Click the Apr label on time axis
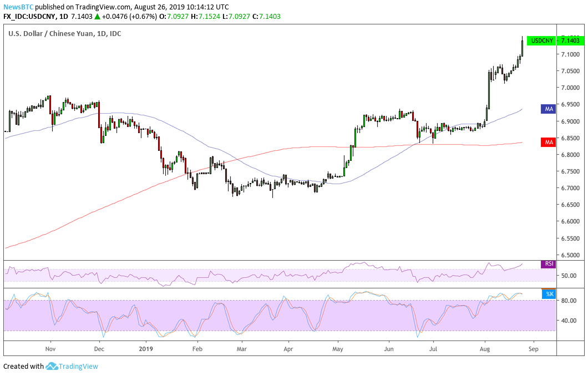 pyautogui.click(x=288, y=349)
